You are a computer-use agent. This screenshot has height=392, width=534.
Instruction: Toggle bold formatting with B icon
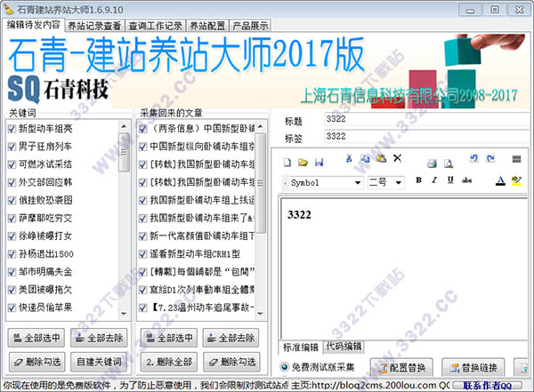(x=419, y=180)
